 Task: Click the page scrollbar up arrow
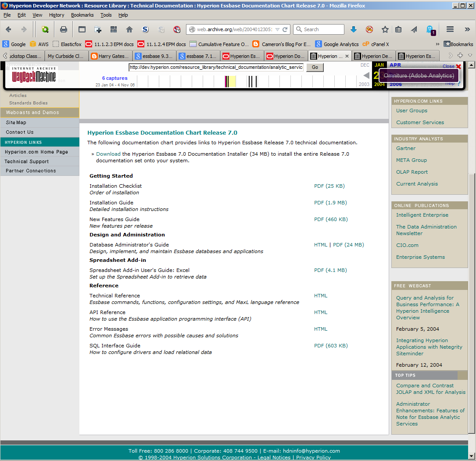(x=471, y=64)
